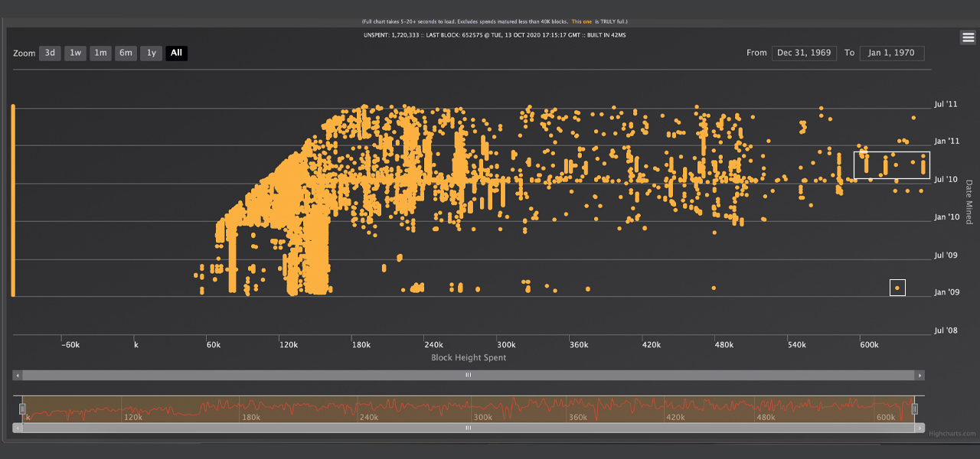Screen dimensions: 980x459
Task: Click the 'Jul '08' y-axis label
Action: tap(946, 330)
